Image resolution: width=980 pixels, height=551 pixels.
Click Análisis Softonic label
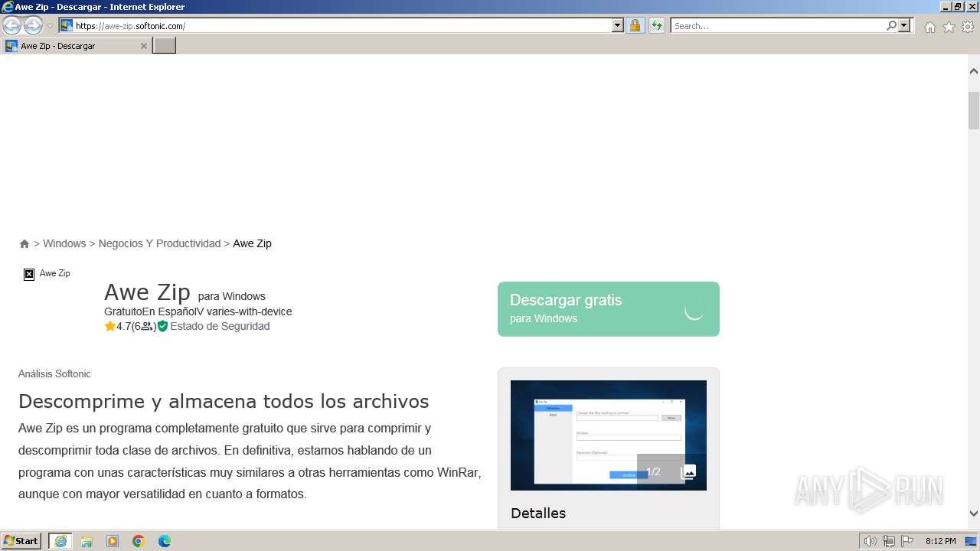point(54,374)
